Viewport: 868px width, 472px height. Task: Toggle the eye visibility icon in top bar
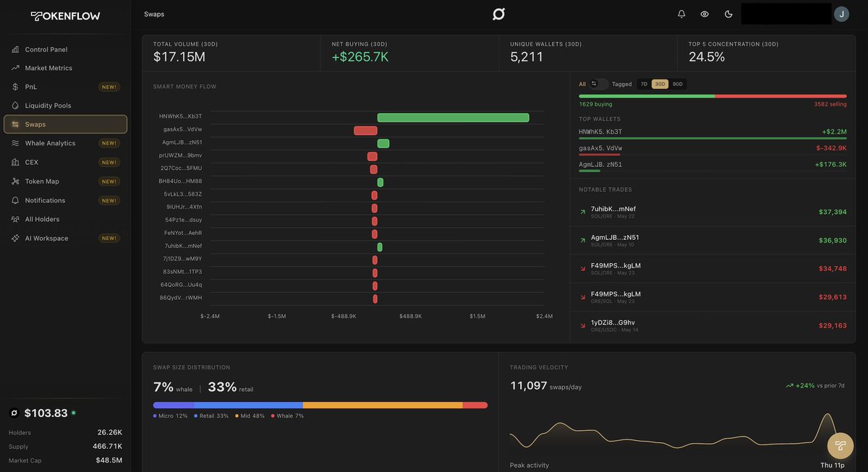705,14
